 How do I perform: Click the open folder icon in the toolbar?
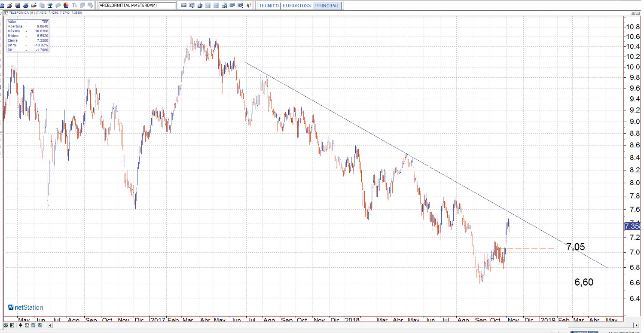[x=9, y=6]
